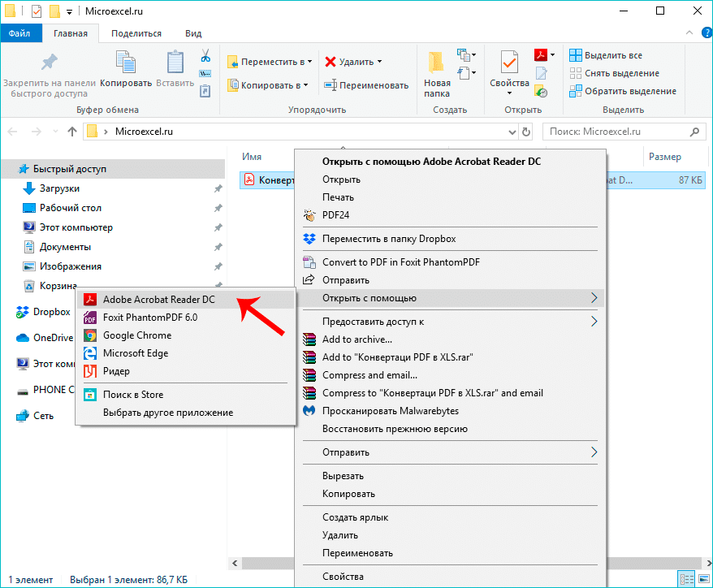Viewport: 713px width, 588px height.
Task: Click the Microexcel.ru search field
Action: pos(617,132)
